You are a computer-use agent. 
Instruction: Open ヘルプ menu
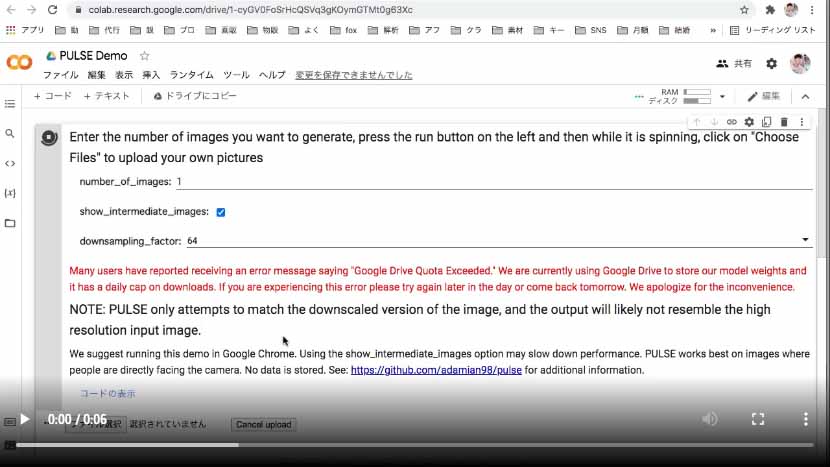tap(272, 75)
